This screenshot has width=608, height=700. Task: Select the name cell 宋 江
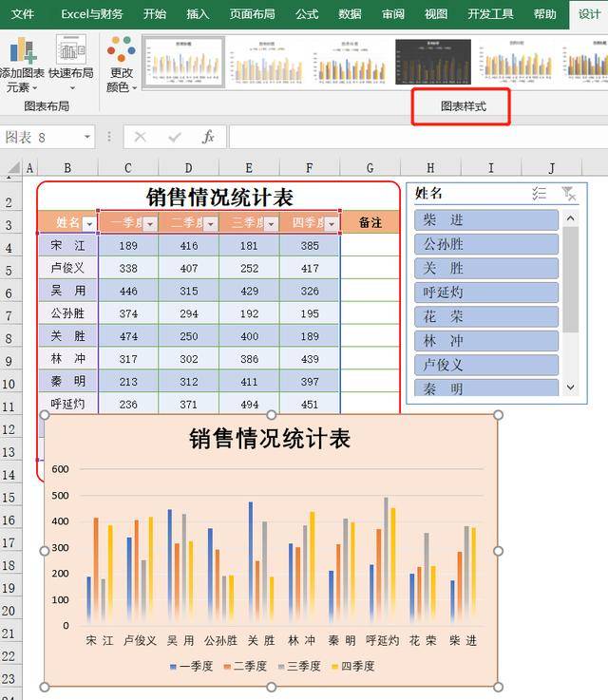[67, 245]
